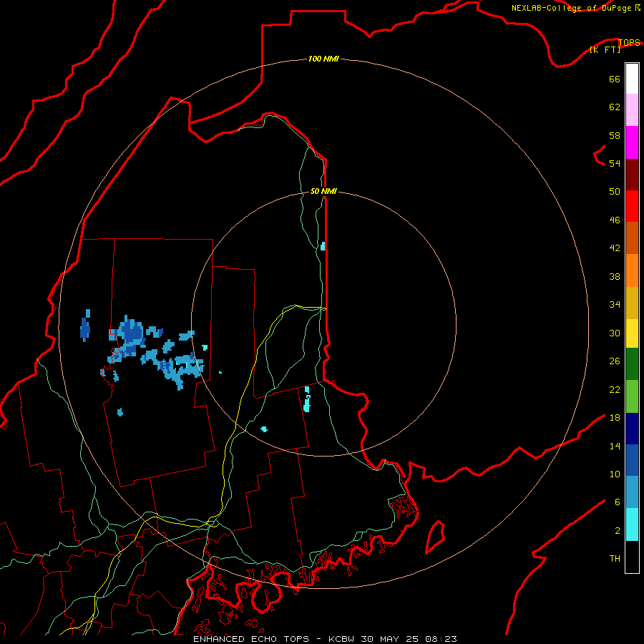Image resolution: width=644 pixels, height=644 pixels.
Task: Click the navy blue legend swatch
Action: tap(632, 429)
